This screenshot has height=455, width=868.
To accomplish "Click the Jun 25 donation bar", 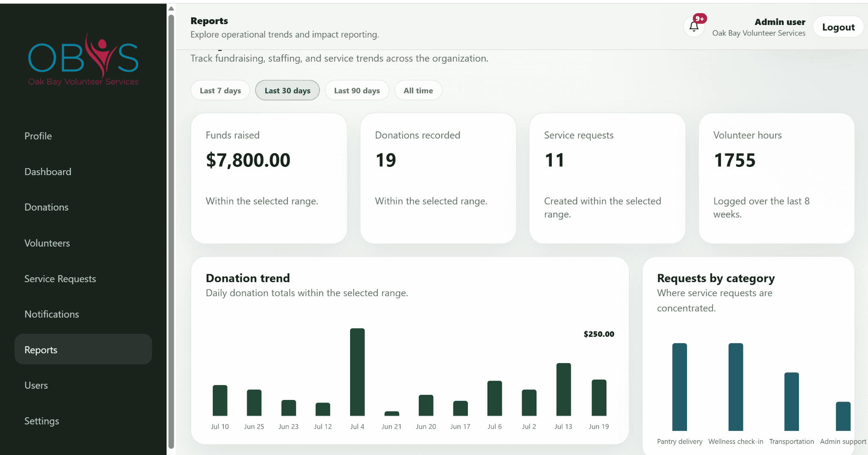I will pyautogui.click(x=254, y=402).
